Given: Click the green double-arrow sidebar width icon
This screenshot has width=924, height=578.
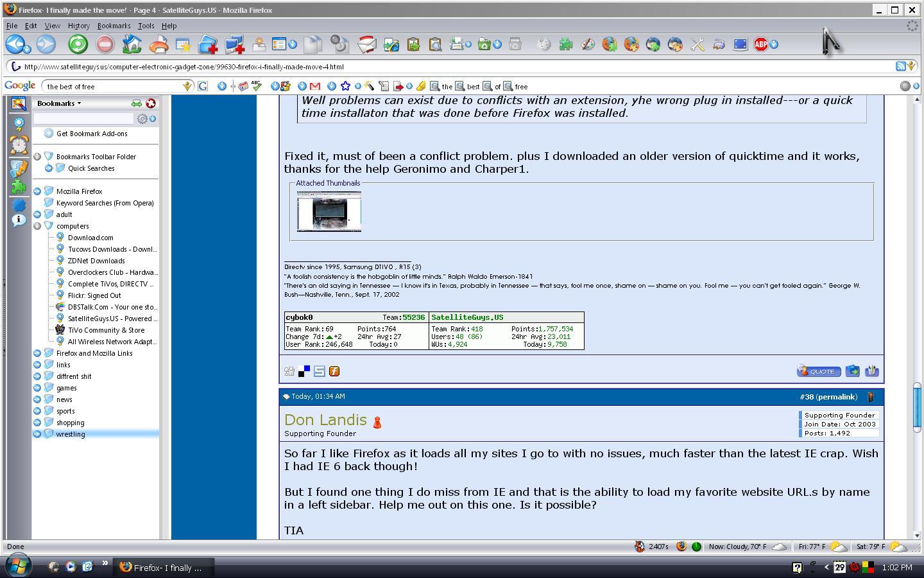Looking at the screenshot, I should (137, 103).
